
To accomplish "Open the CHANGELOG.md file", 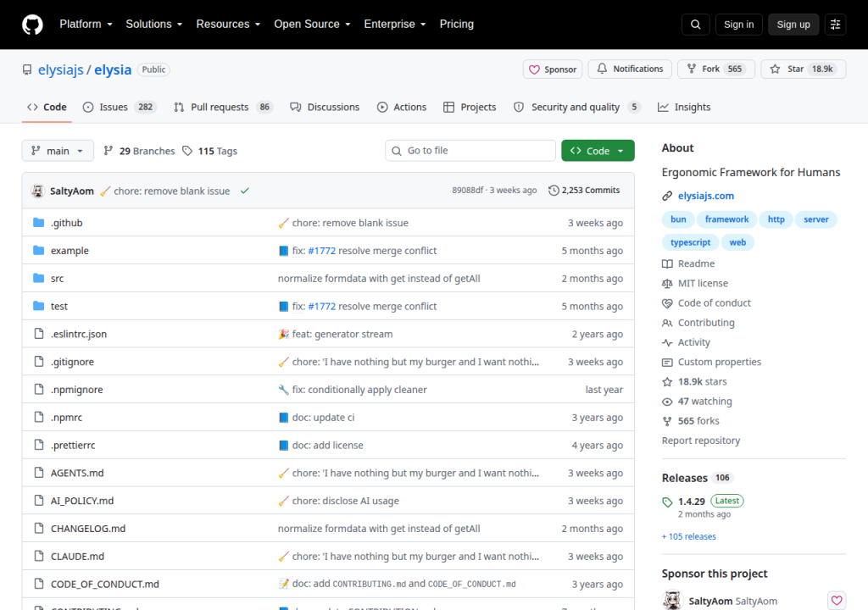I will pos(88,529).
